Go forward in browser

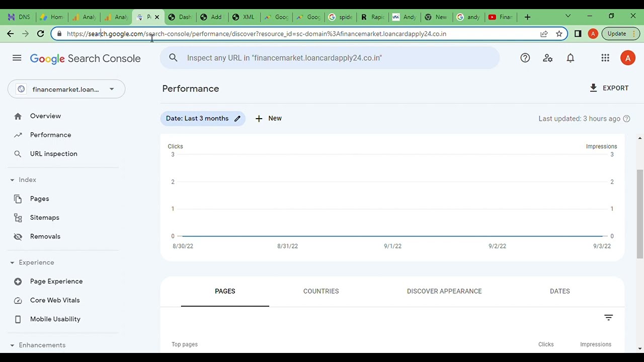(26, 34)
